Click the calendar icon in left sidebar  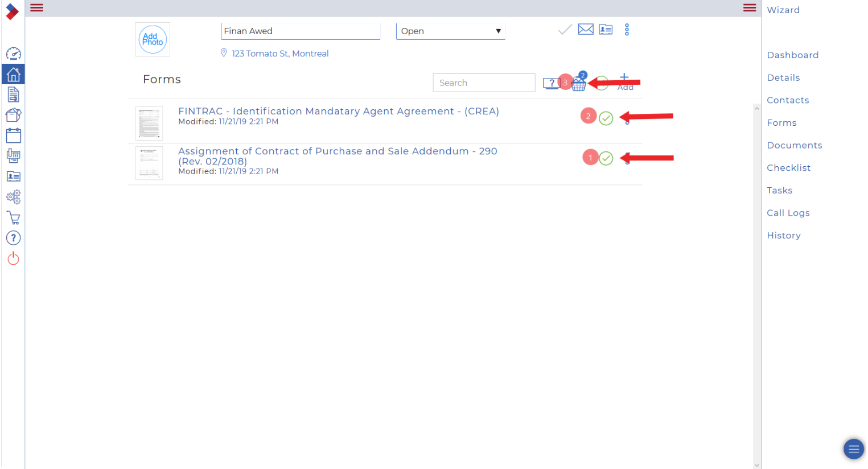click(13, 135)
